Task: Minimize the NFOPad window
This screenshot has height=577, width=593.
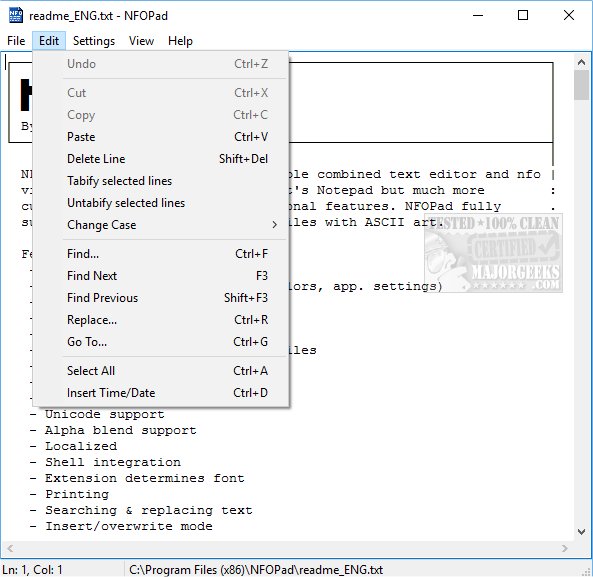Action: tap(478, 16)
